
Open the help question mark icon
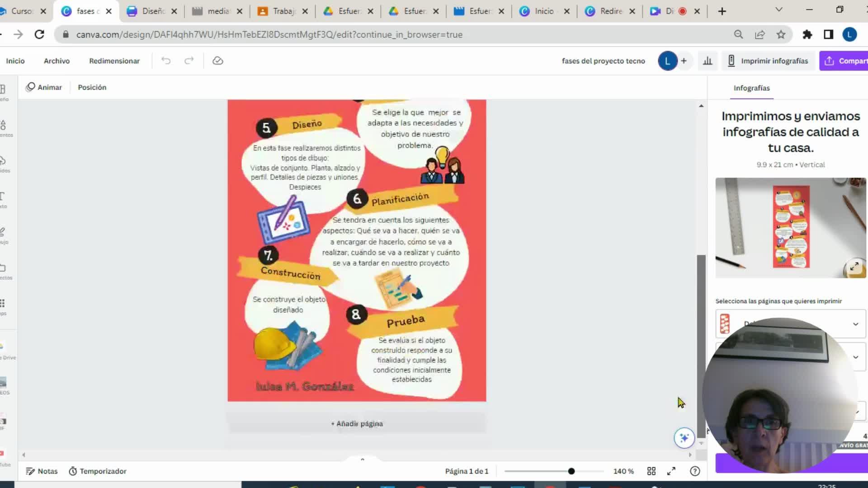click(695, 471)
